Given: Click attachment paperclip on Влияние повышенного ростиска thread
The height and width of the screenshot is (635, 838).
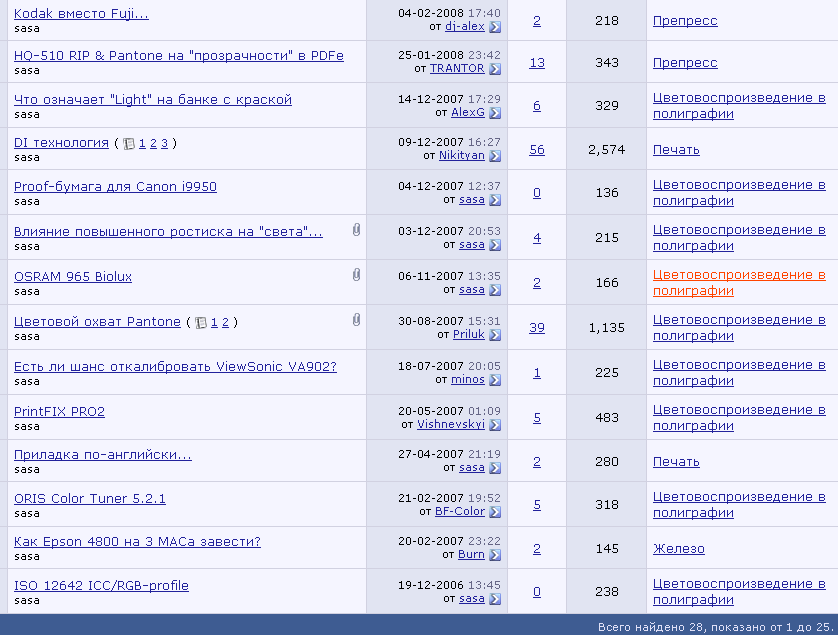Looking at the screenshot, I should (x=356, y=230).
